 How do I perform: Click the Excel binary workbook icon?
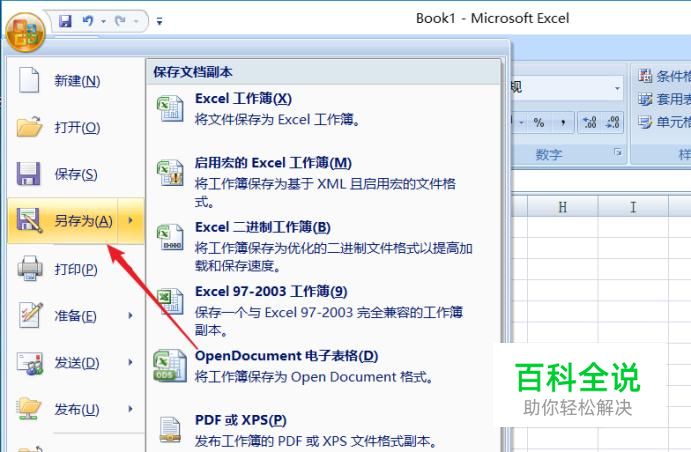[170, 237]
